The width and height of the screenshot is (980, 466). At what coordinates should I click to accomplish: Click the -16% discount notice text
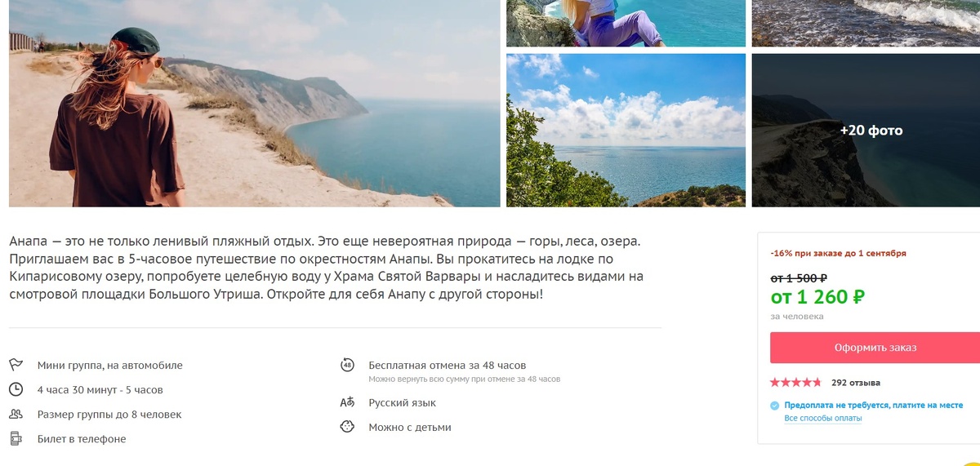click(x=838, y=254)
